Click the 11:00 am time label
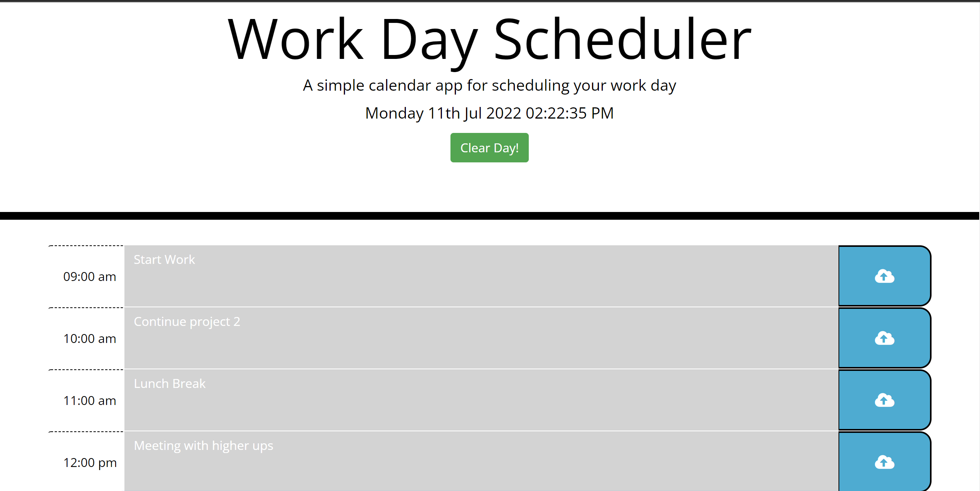The width and height of the screenshot is (980, 491). [90, 401]
